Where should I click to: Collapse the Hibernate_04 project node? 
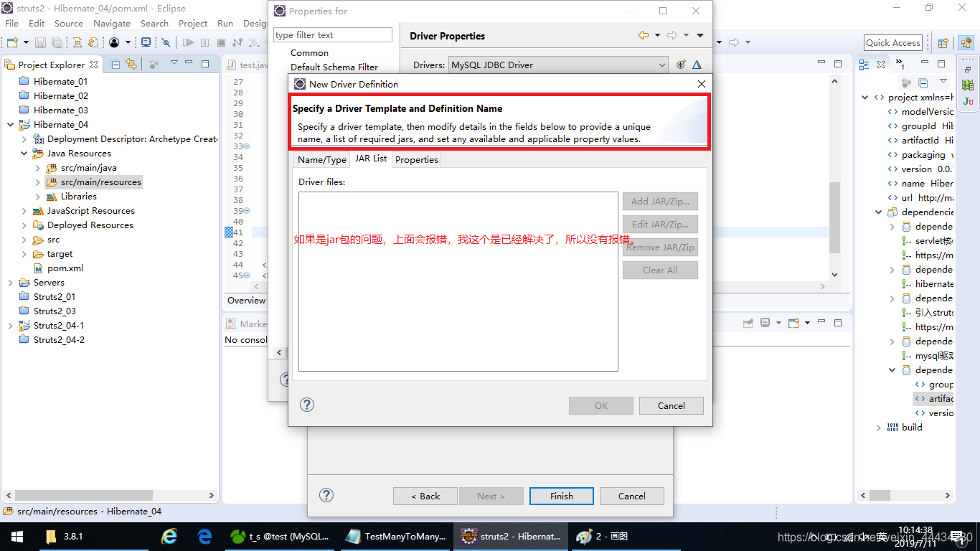pyautogui.click(x=10, y=124)
